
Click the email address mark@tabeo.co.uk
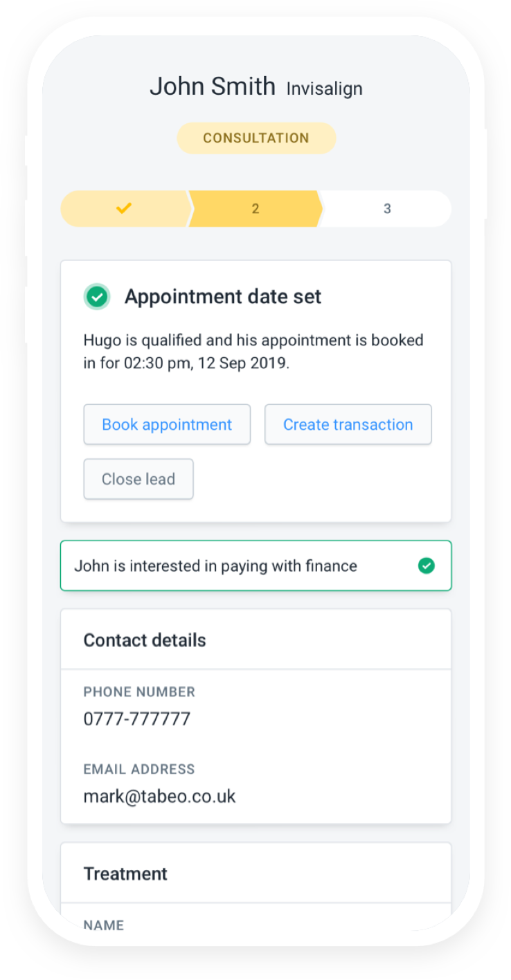pyautogui.click(x=160, y=797)
